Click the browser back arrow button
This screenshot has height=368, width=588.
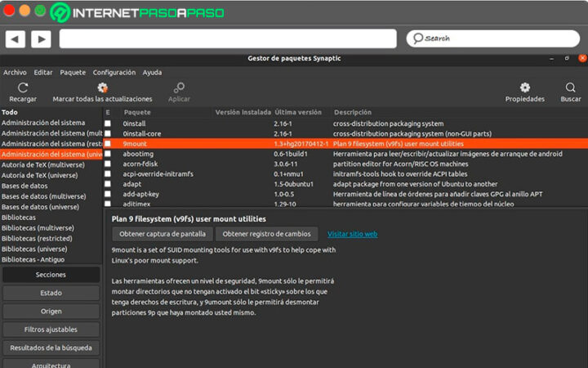point(16,39)
